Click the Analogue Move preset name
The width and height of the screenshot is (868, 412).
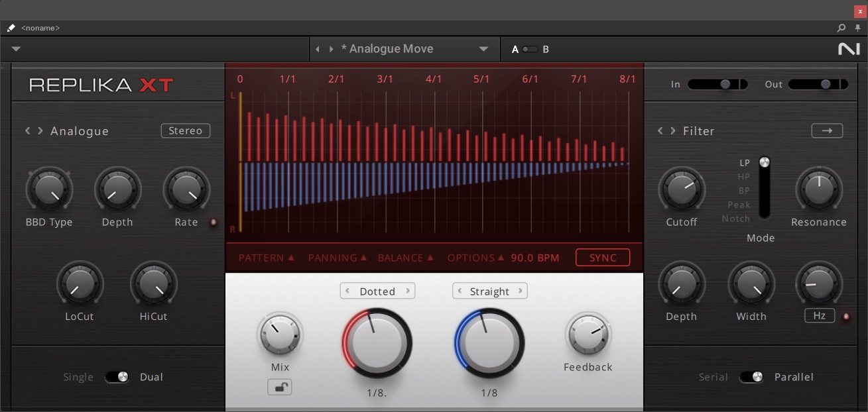click(387, 49)
